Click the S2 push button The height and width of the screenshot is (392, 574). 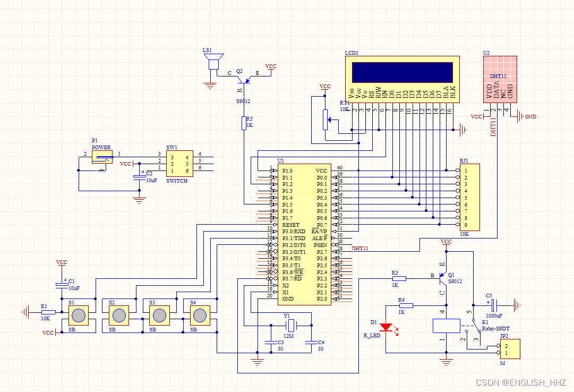click(119, 316)
